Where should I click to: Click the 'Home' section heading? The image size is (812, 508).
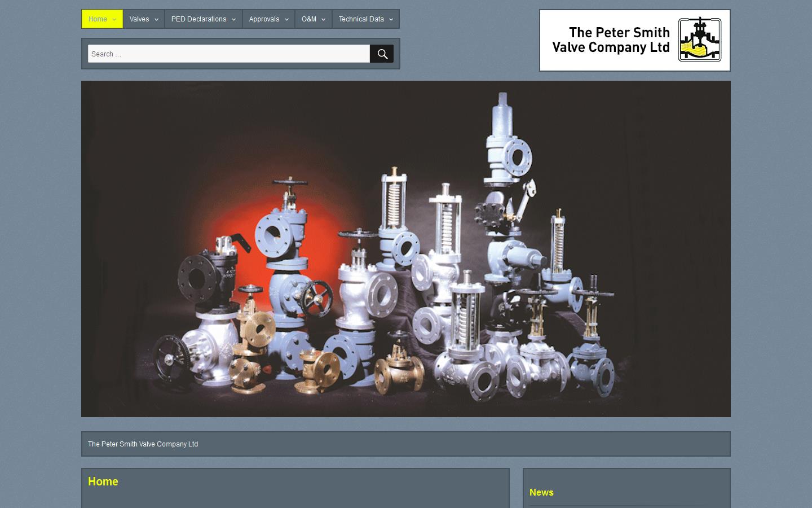103,481
